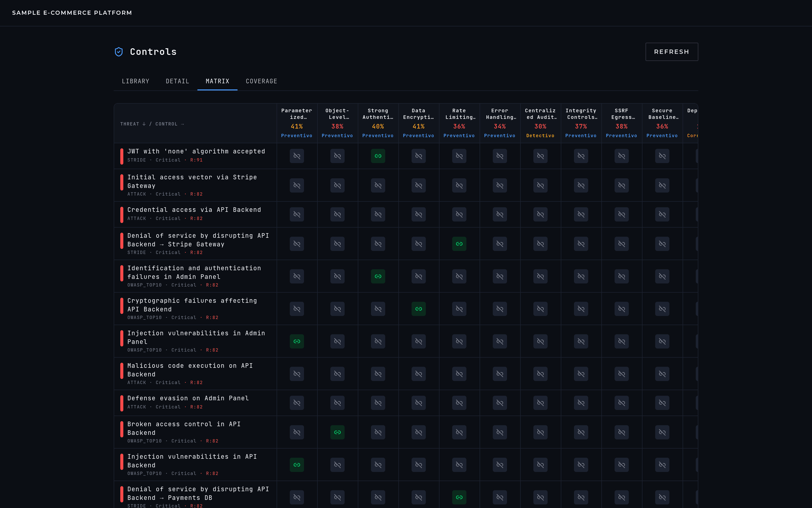This screenshot has width=812, height=508.
Task: Link Secure Baseline to Identification failures in Admin Panel
Action: [x=662, y=276]
